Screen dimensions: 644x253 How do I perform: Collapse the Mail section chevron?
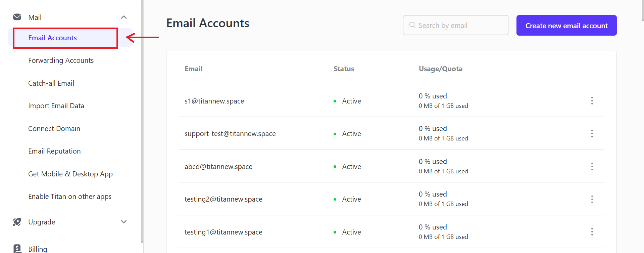[x=124, y=17]
